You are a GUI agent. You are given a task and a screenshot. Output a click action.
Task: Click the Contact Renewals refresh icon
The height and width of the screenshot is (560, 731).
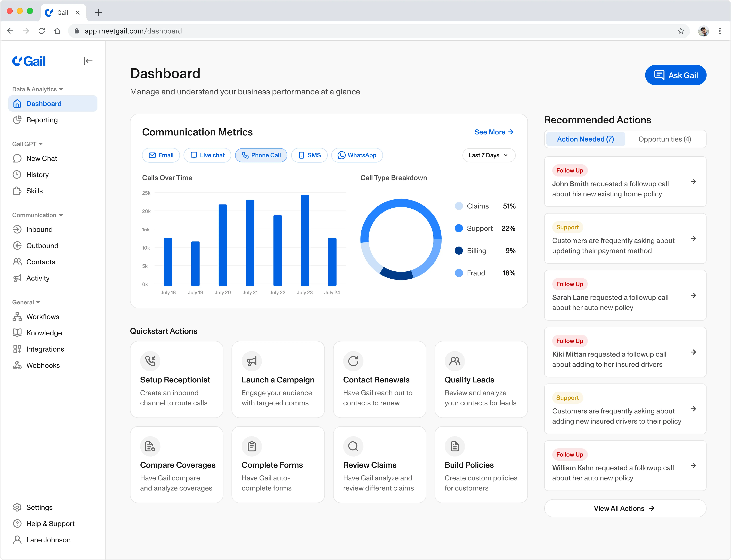click(353, 361)
